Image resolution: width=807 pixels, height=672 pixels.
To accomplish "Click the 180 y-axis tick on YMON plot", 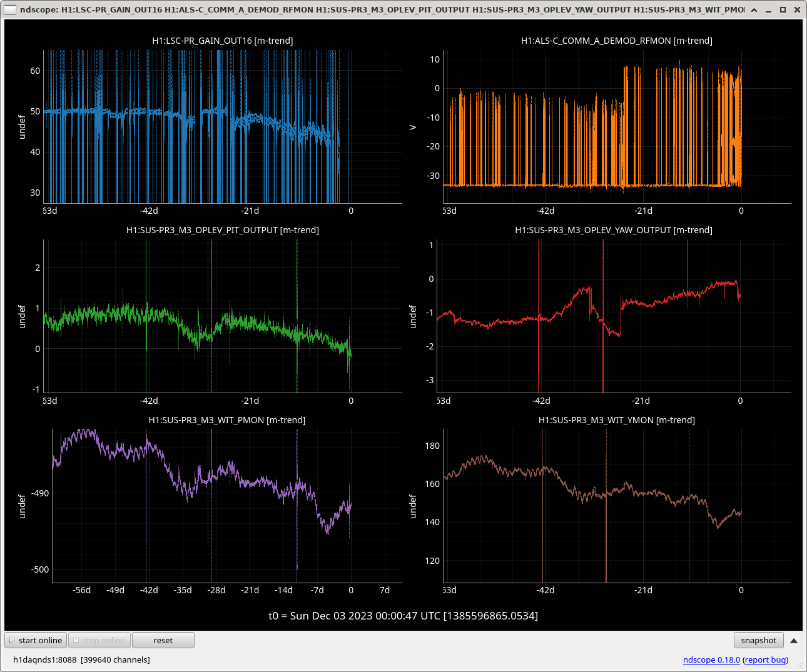I will point(432,446).
